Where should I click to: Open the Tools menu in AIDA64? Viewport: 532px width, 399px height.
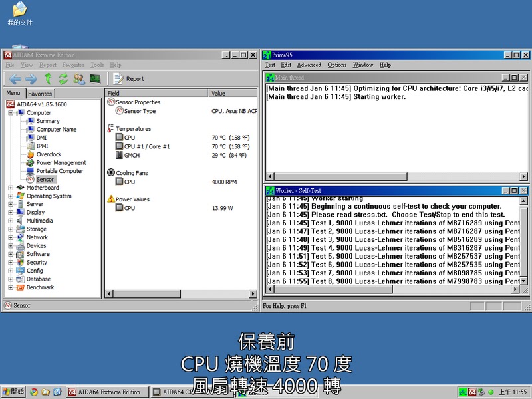97,65
